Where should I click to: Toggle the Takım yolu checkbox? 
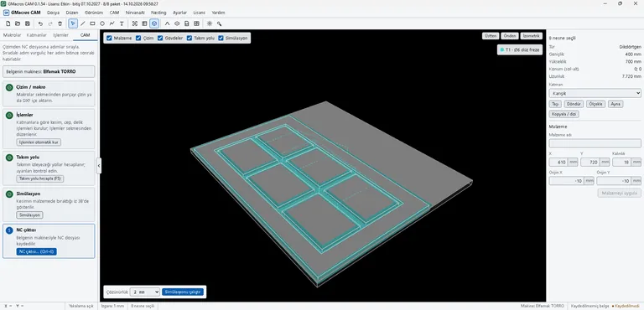click(190, 38)
